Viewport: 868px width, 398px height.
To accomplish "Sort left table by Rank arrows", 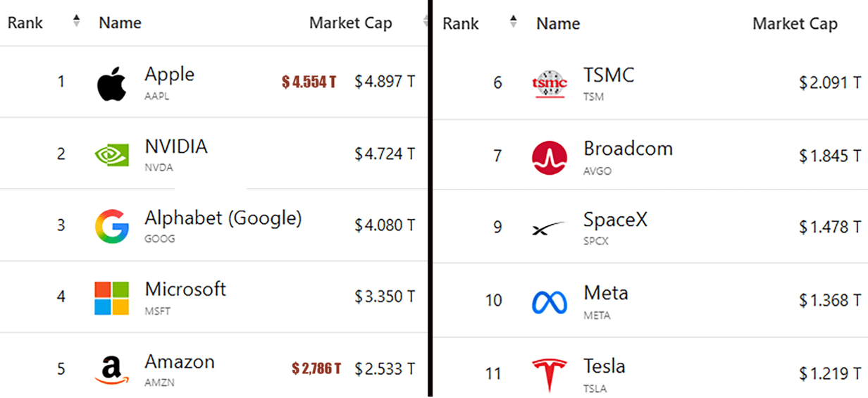I will coord(76,22).
